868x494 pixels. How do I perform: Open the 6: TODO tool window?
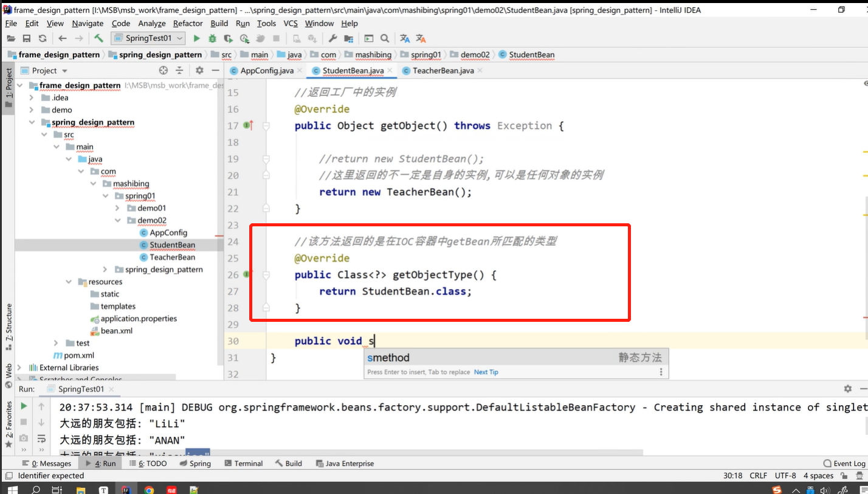pyautogui.click(x=148, y=464)
